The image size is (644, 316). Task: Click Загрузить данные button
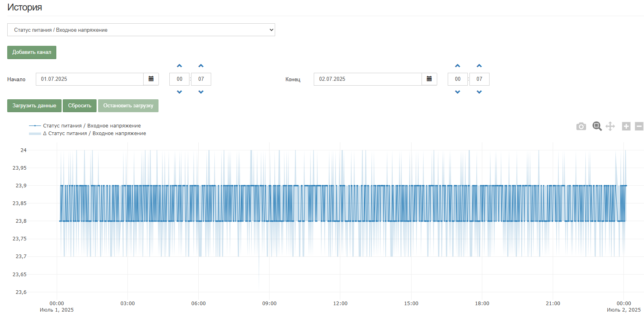(x=34, y=106)
